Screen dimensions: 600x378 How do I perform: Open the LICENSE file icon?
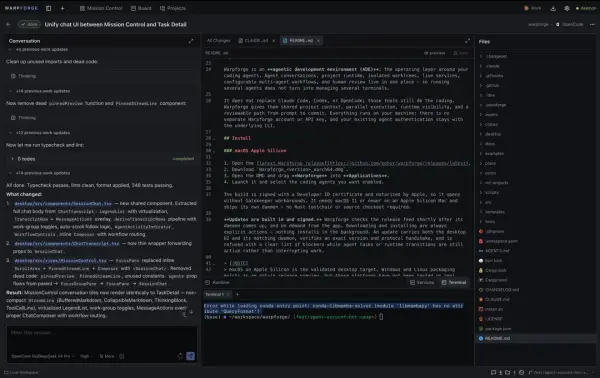point(481,319)
